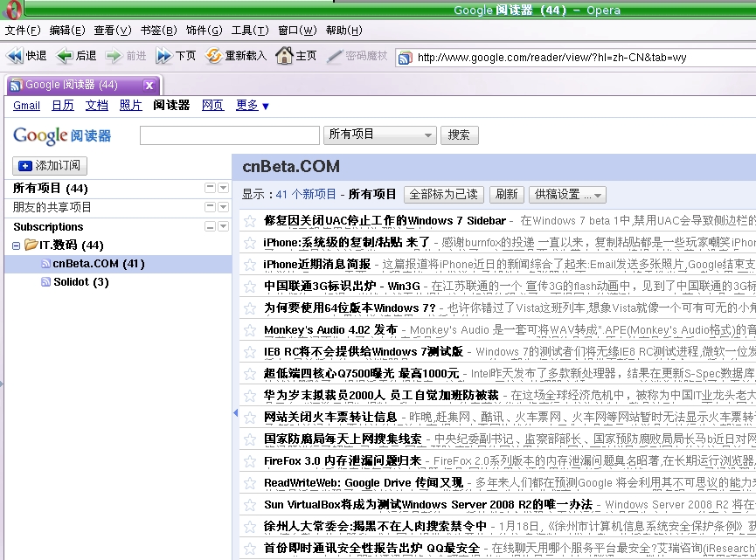
Task: Click the feed icon in the address bar
Action: (x=405, y=58)
